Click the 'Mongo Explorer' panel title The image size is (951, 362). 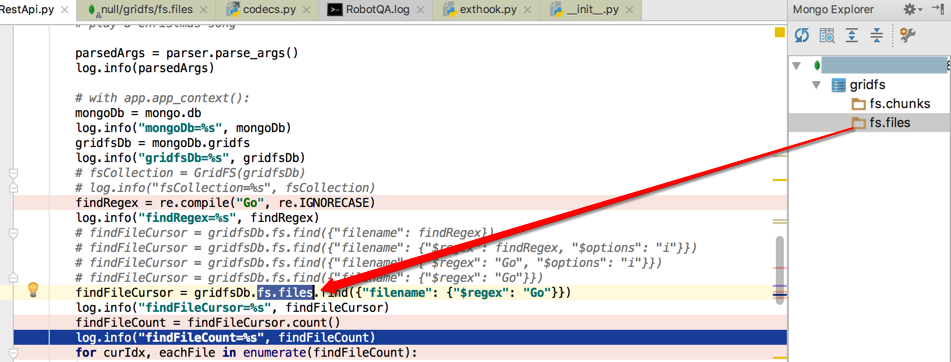(833, 9)
